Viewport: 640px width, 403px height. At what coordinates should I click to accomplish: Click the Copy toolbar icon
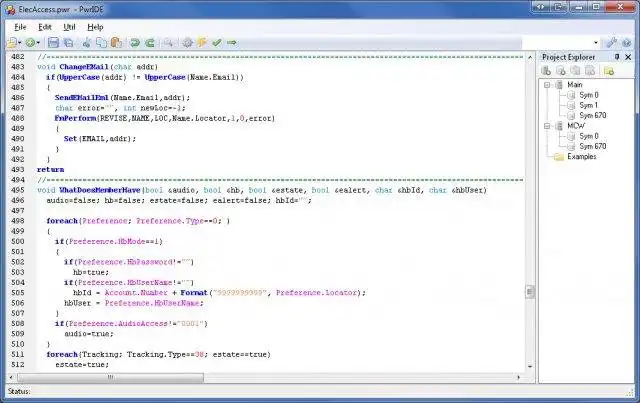pyautogui.click(x=101, y=42)
